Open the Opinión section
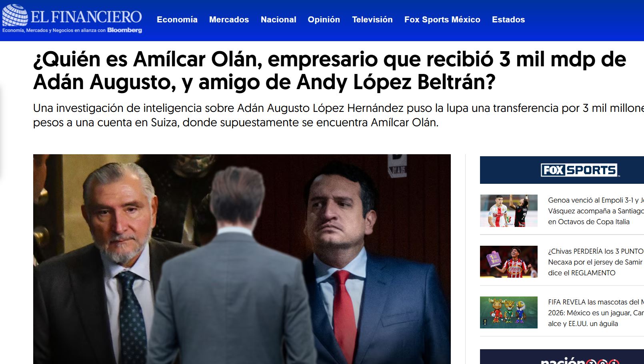Image resolution: width=644 pixels, height=364 pixels. pyautogui.click(x=324, y=20)
